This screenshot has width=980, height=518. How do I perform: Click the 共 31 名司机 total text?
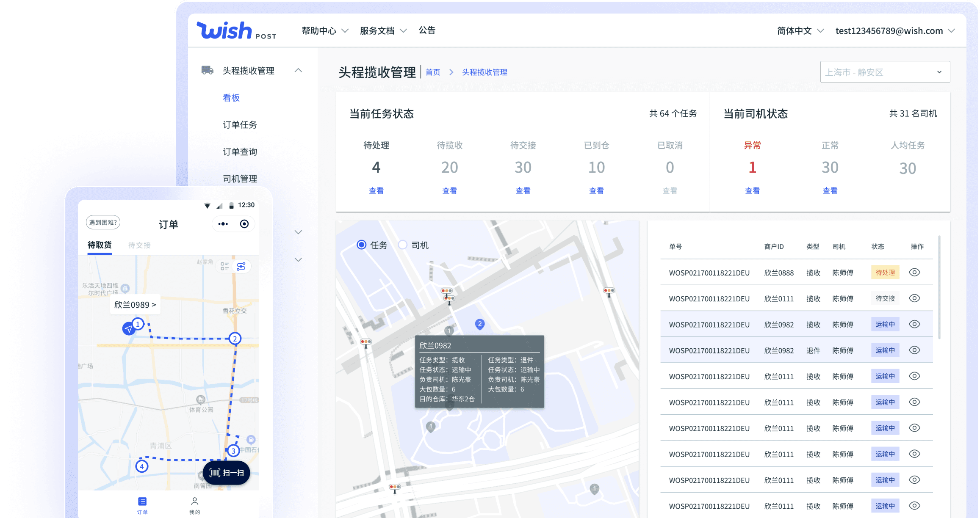click(913, 113)
